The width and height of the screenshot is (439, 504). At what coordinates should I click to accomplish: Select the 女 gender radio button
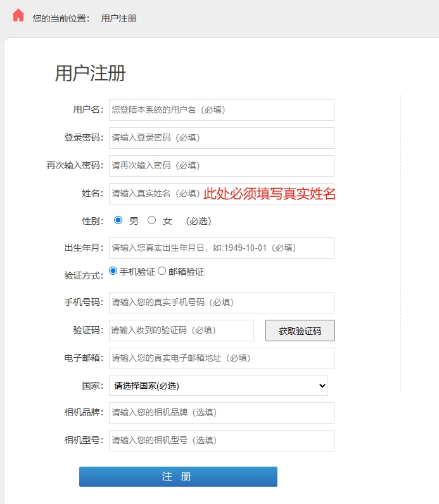151,220
